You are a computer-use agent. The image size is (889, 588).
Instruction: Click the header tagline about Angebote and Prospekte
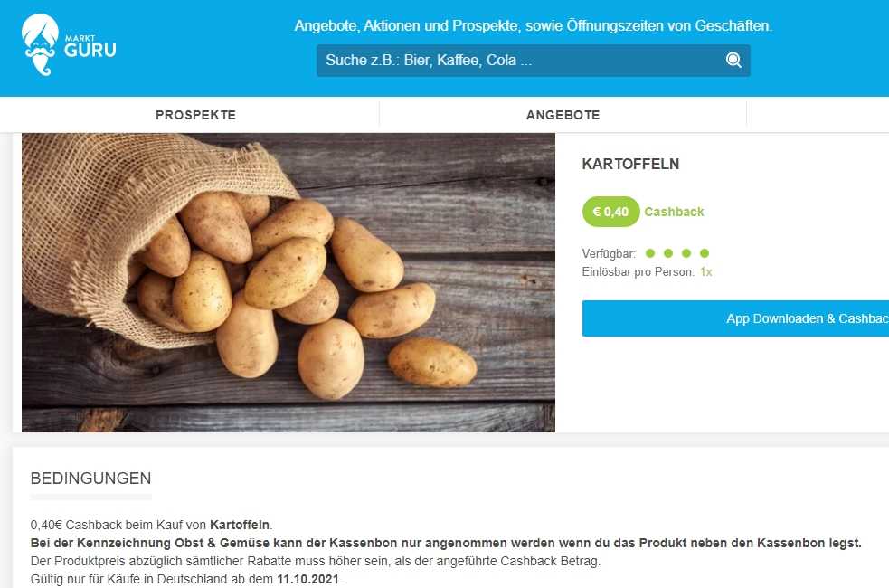(x=533, y=26)
